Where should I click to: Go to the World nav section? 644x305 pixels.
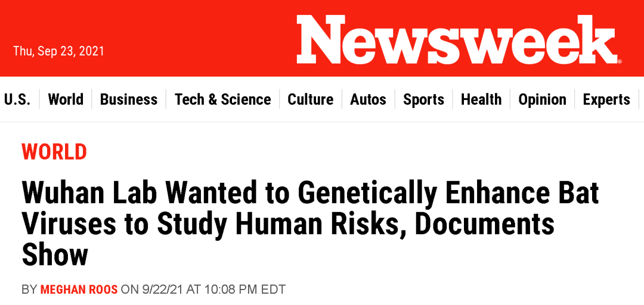click(66, 99)
